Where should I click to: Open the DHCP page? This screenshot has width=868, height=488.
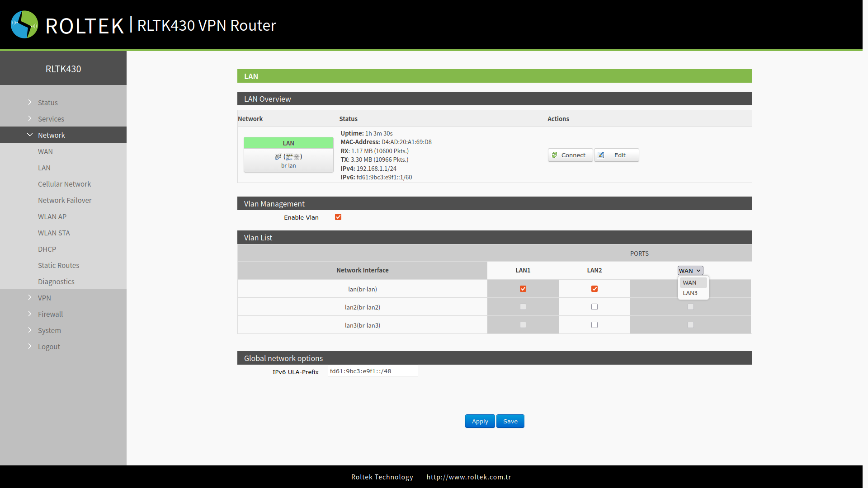coord(47,249)
